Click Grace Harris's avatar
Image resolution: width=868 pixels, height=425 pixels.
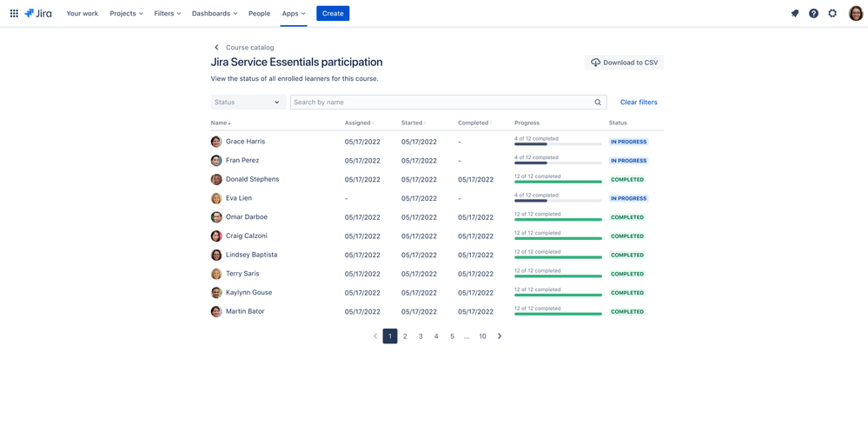coord(216,142)
